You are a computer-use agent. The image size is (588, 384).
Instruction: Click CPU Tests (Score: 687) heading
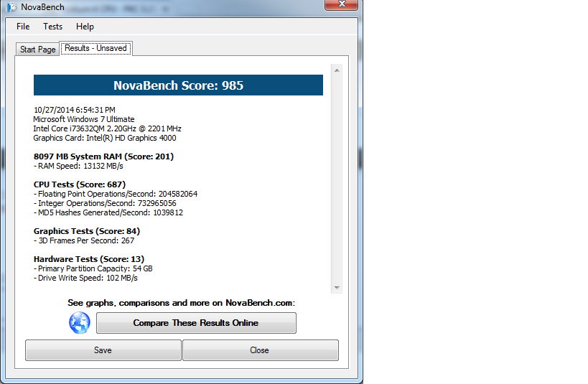pyautogui.click(x=80, y=184)
